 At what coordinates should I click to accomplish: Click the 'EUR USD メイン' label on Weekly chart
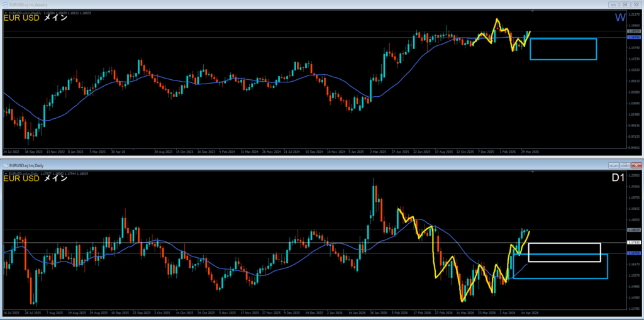click(35, 18)
